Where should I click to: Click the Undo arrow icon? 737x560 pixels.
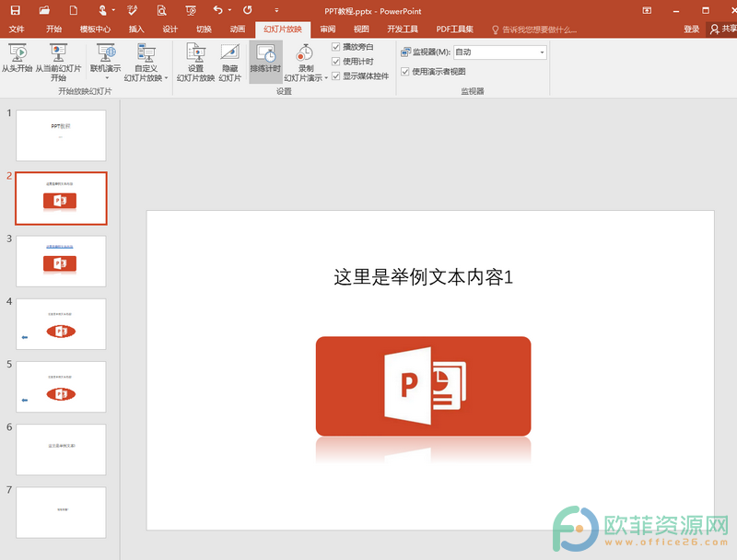point(217,10)
